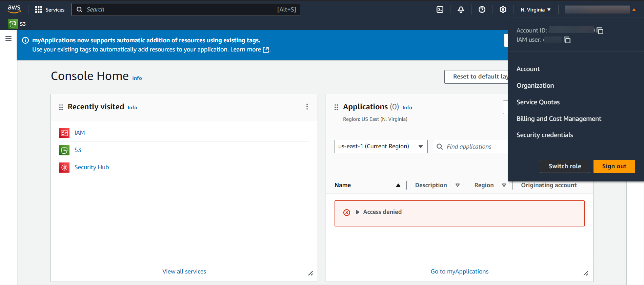This screenshot has height=285, width=644.
Task: Copy the IAM user name
Action: tap(567, 40)
